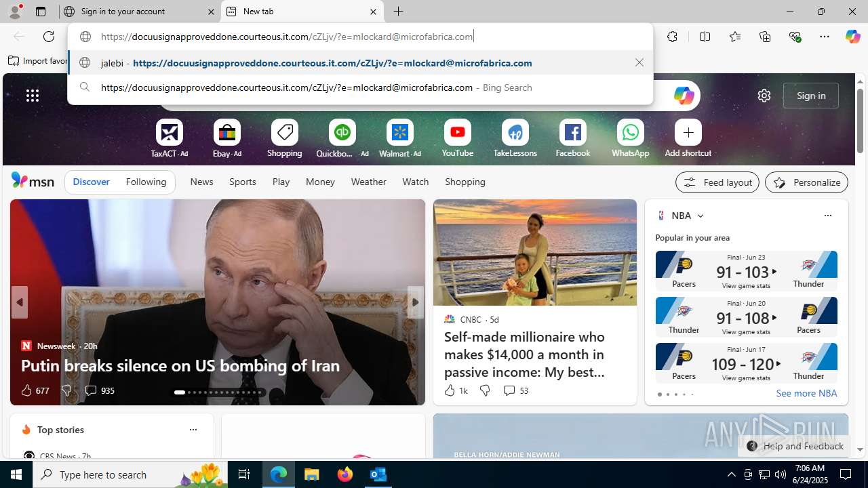The height and width of the screenshot is (488, 868).
Task: Remove the jalebi suggestion with X
Action: pos(639,62)
